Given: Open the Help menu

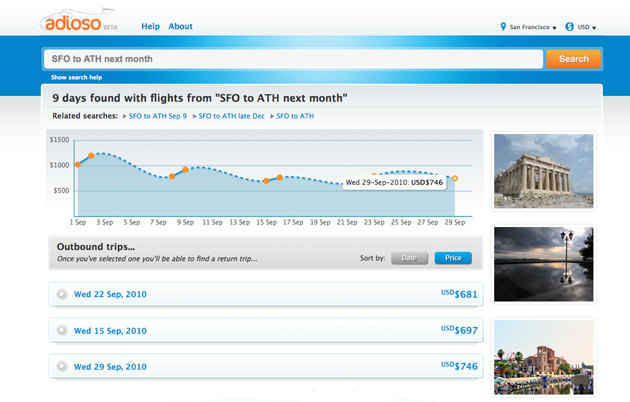Looking at the screenshot, I should pos(150,26).
